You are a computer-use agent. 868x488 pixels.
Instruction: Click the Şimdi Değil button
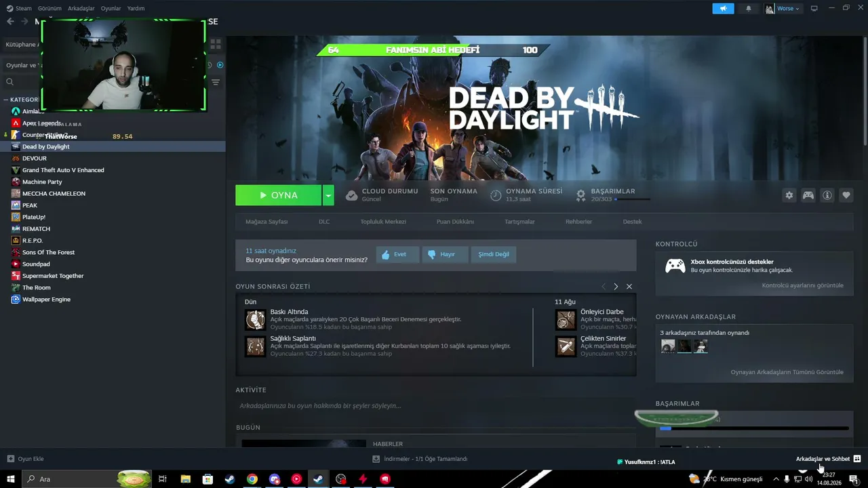[x=493, y=254]
